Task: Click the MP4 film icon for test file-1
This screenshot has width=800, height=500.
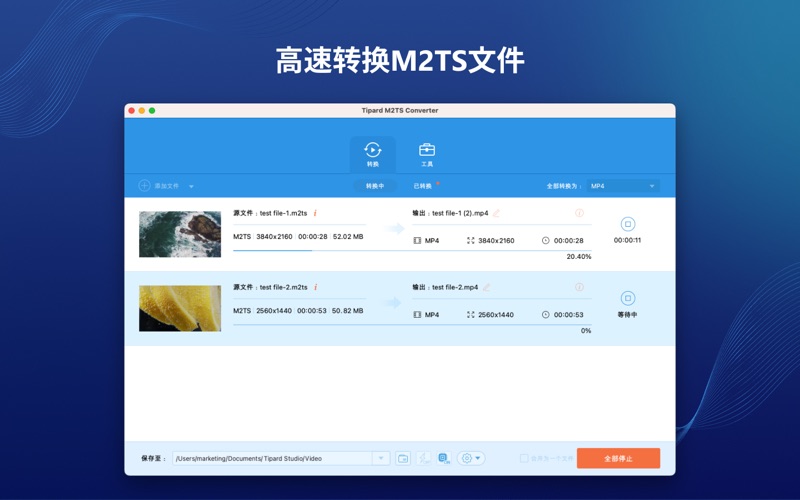Action: pos(417,240)
